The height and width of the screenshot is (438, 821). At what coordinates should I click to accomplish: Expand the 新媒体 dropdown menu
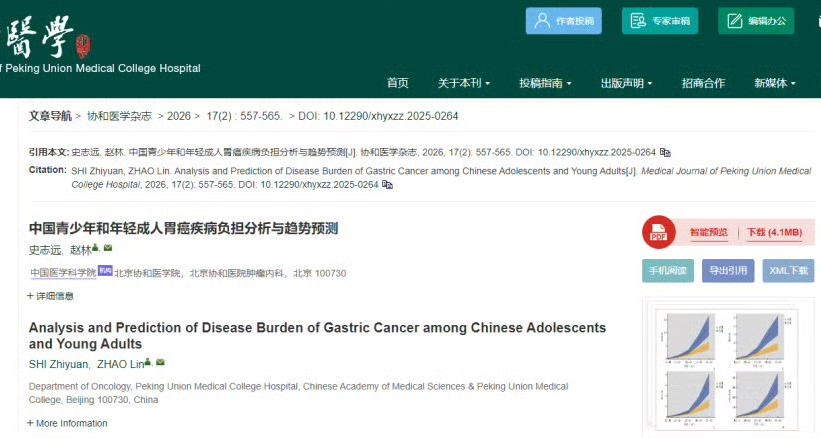coord(775,83)
